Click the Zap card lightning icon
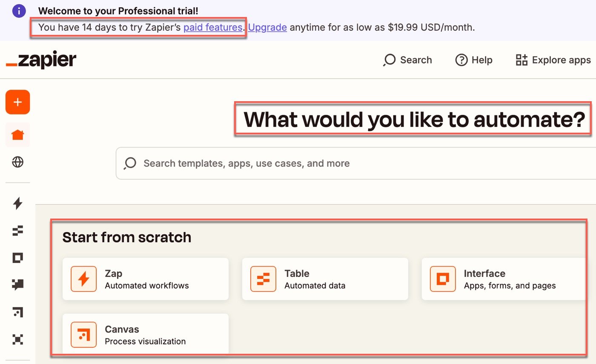 coord(84,279)
